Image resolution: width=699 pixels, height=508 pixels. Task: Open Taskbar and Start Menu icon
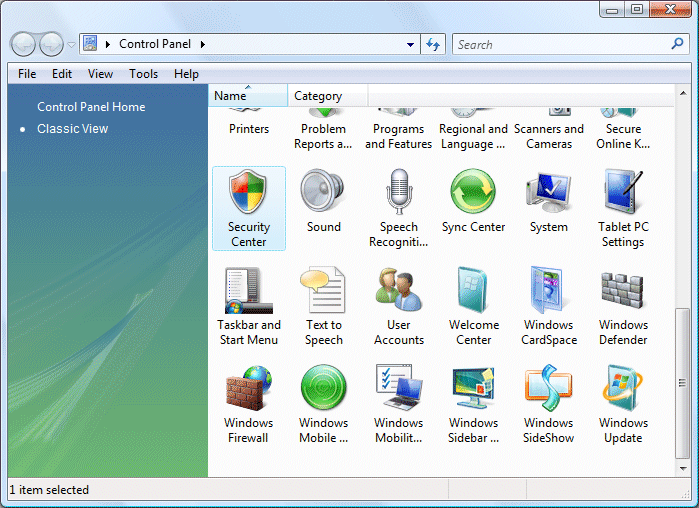tap(249, 291)
